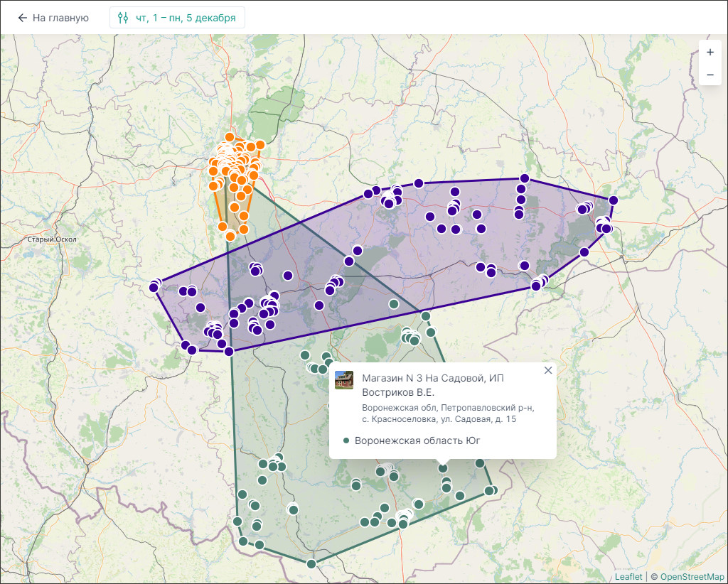Viewport: 728px width, 584px height.
Task: Open the date range filter чт, 1 – пн, 5 декабря
Action: click(x=177, y=18)
